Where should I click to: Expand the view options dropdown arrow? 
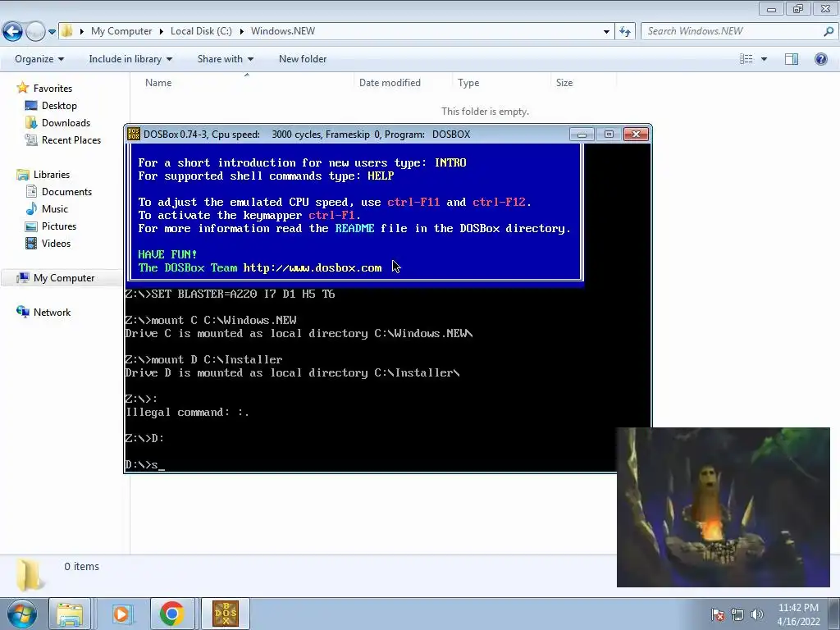pyautogui.click(x=764, y=59)
